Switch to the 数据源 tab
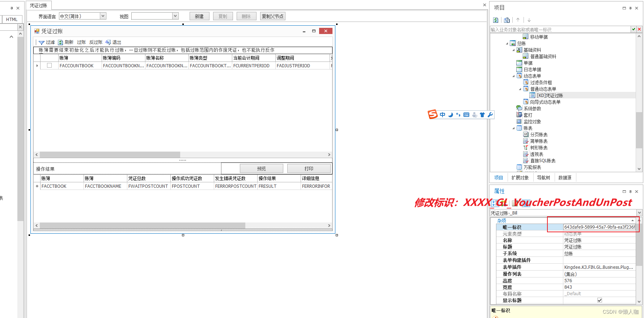The width and height of the screenshot is (644, 318). pos(565,178)
